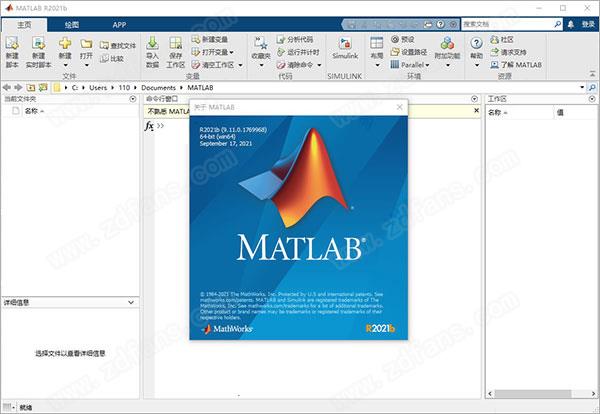600x414 pixels.
Task: Click the Documents segment in the path
Action: (158, 88)
